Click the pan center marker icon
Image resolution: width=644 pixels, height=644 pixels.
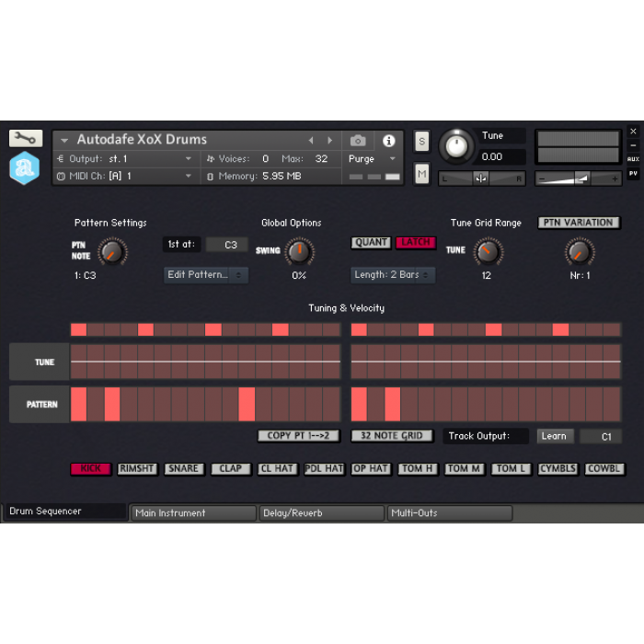481,178
